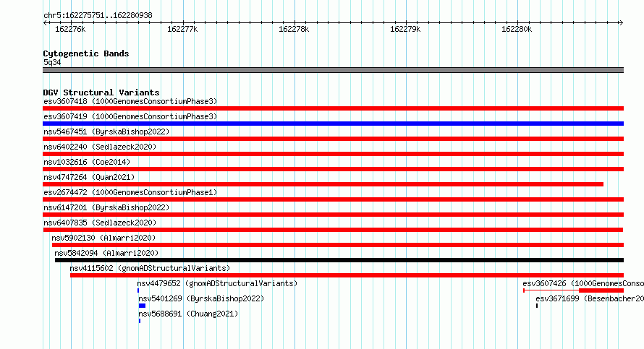This screenshot has height=349, width=644.
Task: Open variant label nsv5688691 (Chuang2021)
Action: click(x=188, y=314)
